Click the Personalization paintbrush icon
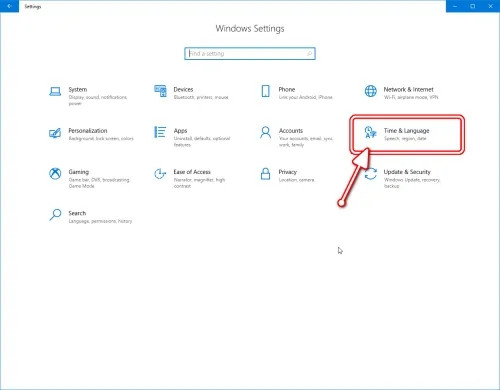The image size is (500, 390). (55, 133)
